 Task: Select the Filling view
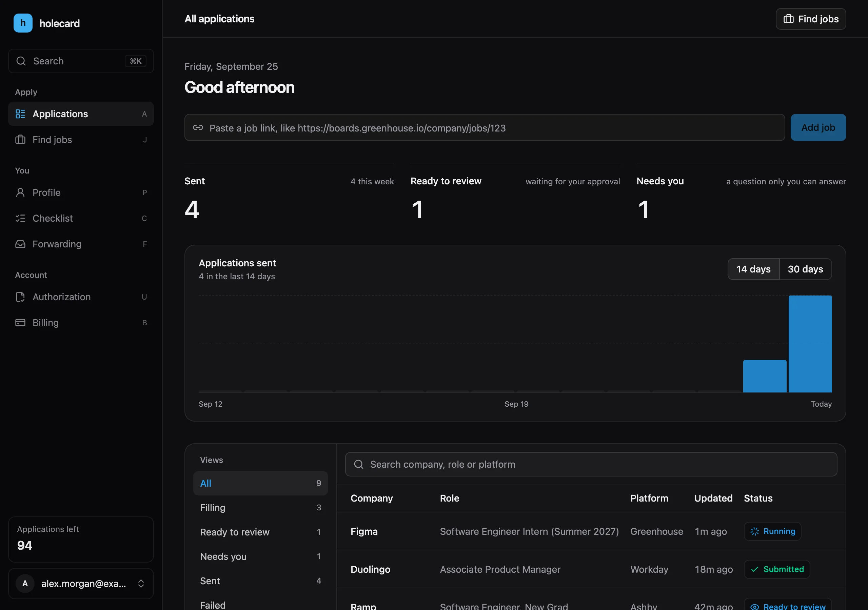tap(260, 508)
